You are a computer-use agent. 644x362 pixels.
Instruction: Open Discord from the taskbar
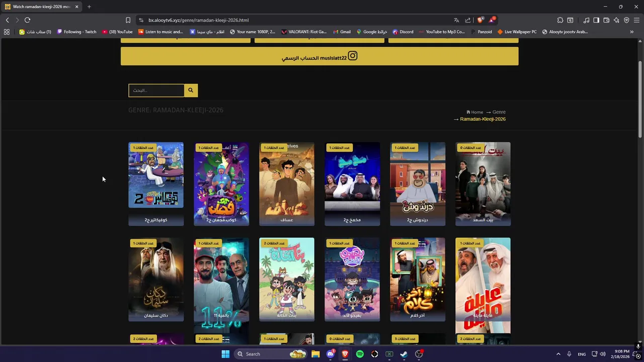[x=330, y=354]
